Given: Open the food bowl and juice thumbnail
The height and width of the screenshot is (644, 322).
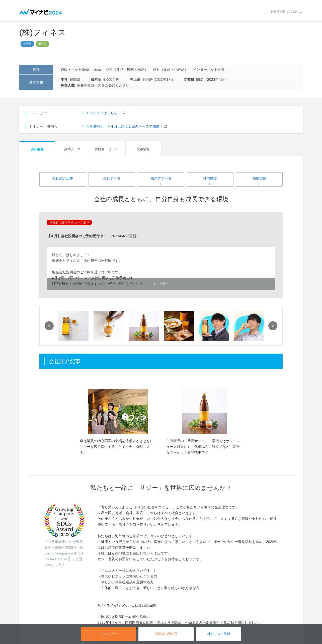Looking at the screenshot, I should click(179, 326).
